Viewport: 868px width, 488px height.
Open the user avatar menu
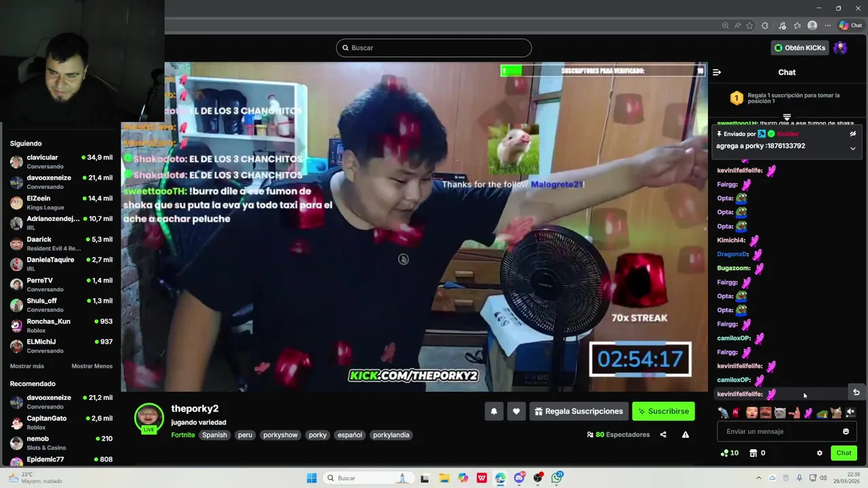click(840, 47)
